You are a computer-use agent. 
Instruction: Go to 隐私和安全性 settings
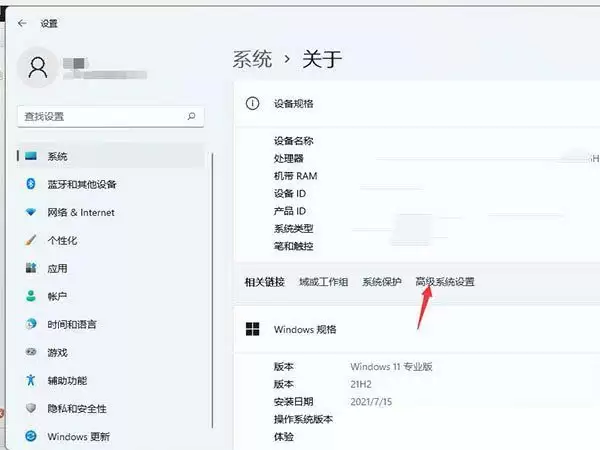pyautogui.click(x=77, y=408)
